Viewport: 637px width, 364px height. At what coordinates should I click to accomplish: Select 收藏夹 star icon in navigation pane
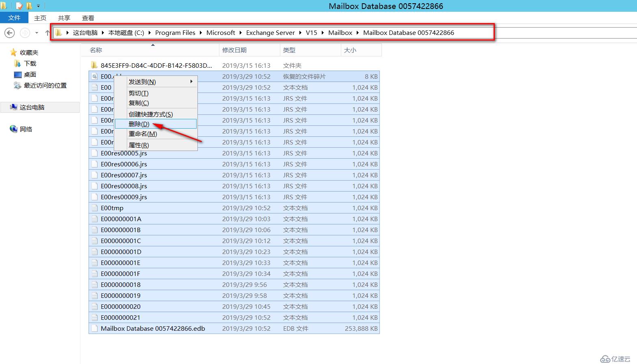coord(13,52)
